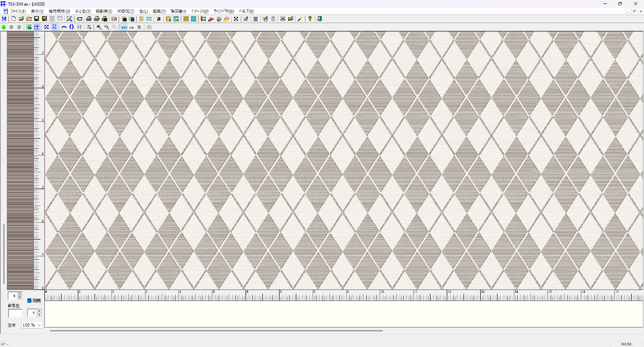Click the horizontal scrollbar below the ruler
The width and height of the screenshot is (644, 347).
[216, 331]
